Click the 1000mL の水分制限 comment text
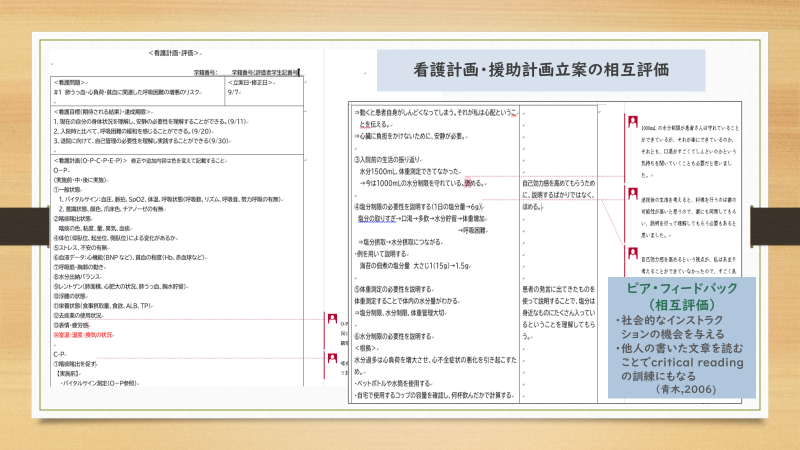Viewport: 800px width, 450px height. coord(690,152)
